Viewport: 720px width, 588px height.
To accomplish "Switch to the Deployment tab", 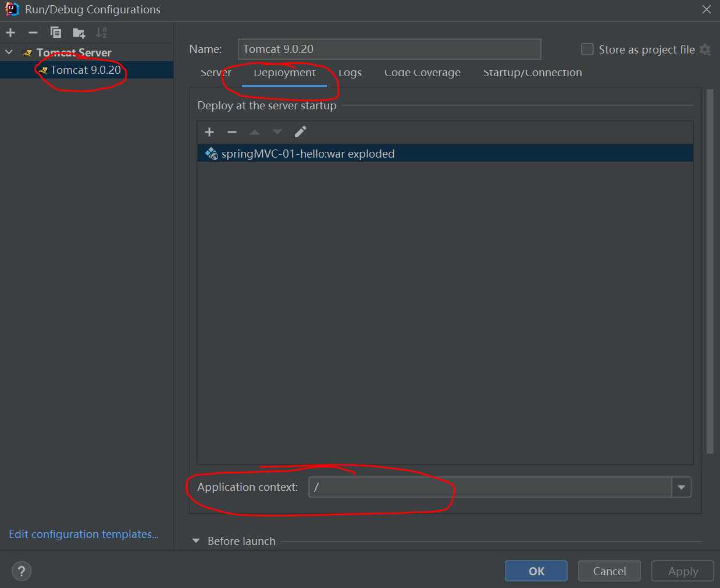I will click(284, 73).
